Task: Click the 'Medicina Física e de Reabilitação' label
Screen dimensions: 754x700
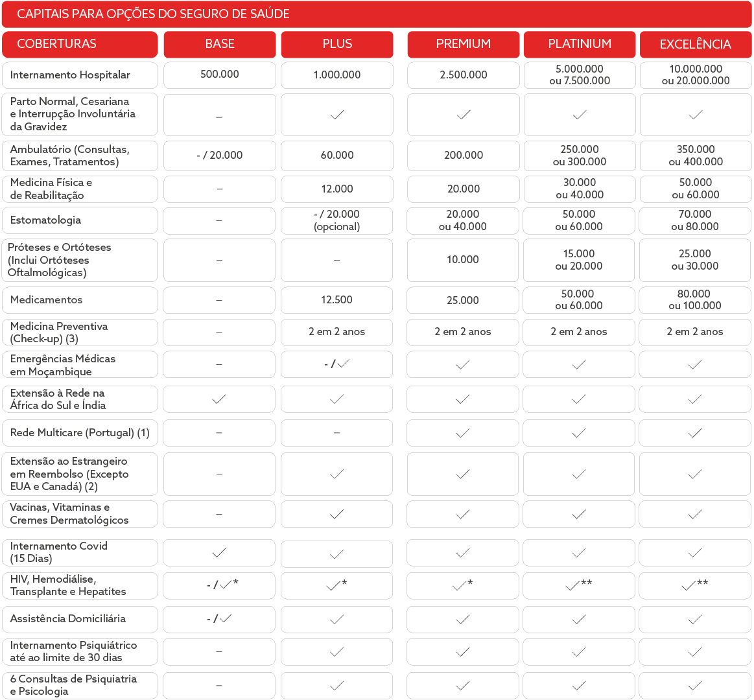Action: click(x=51, y=189)
